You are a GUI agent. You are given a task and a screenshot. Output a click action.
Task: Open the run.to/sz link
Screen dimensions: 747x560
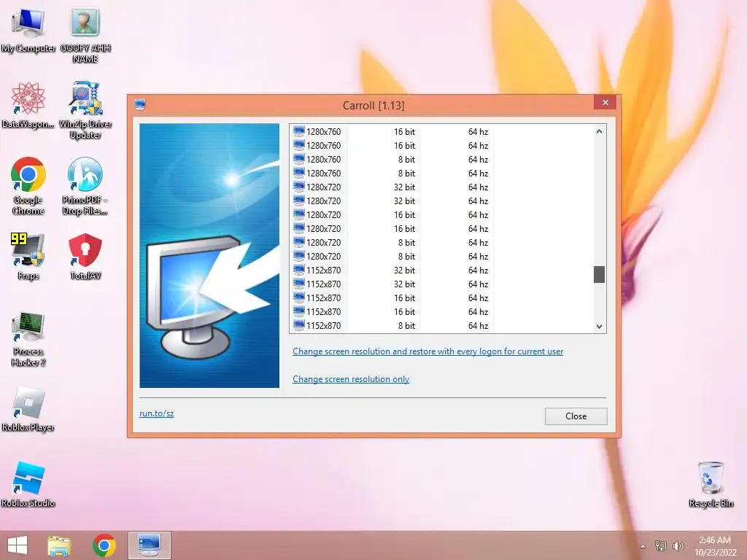(x=156, y=413)
